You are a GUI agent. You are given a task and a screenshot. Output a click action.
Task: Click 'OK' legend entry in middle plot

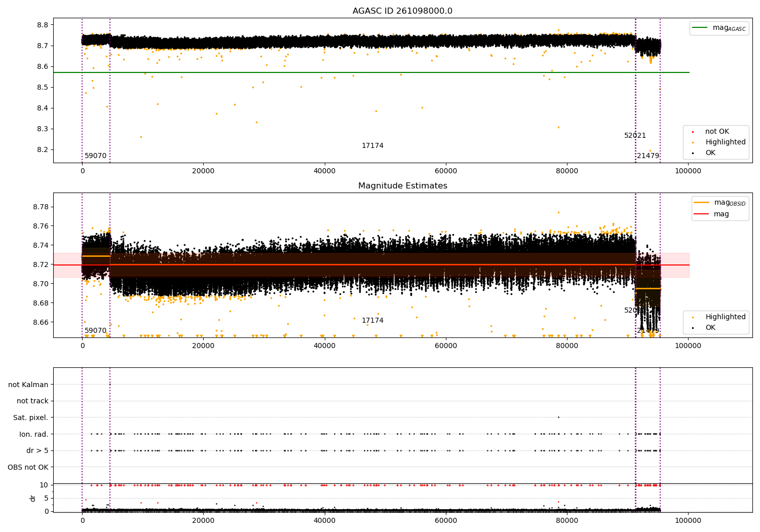pyautogui.click(x=703, y=328)
